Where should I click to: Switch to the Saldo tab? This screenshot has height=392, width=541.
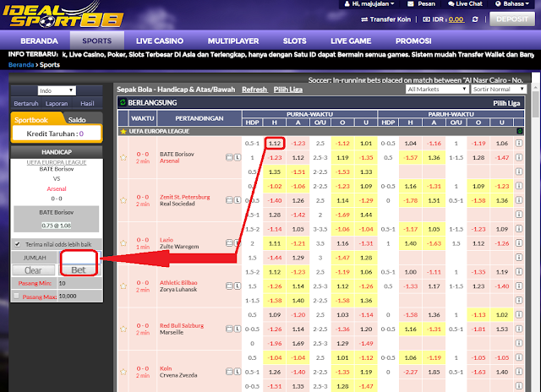pos(77,120)
